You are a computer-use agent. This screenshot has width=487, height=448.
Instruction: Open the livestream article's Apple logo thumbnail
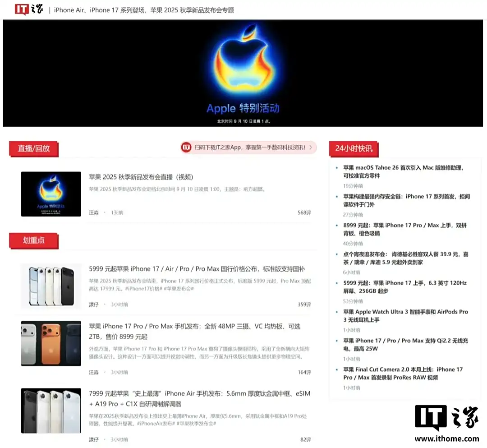(x=51, y=194)
